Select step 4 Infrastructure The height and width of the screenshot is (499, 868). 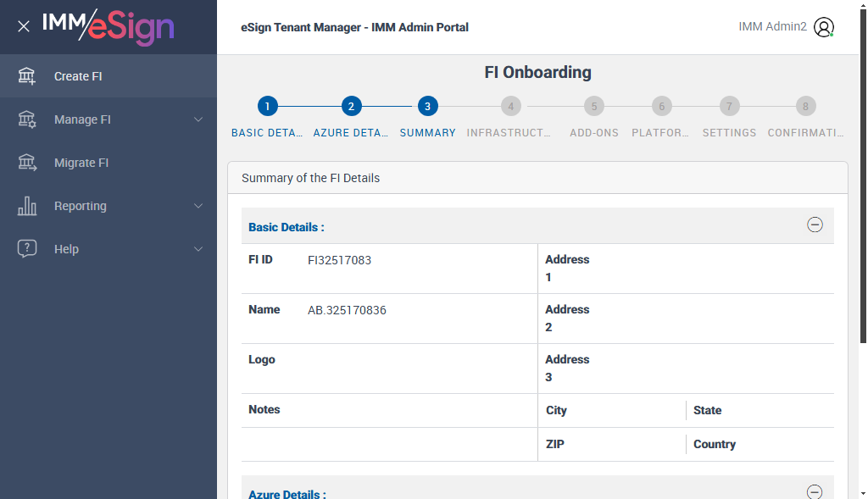pyautogui.click(x=510, y=107)
